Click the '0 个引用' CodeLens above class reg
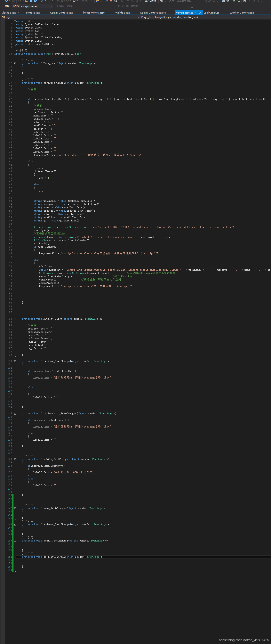 (22, 50)
